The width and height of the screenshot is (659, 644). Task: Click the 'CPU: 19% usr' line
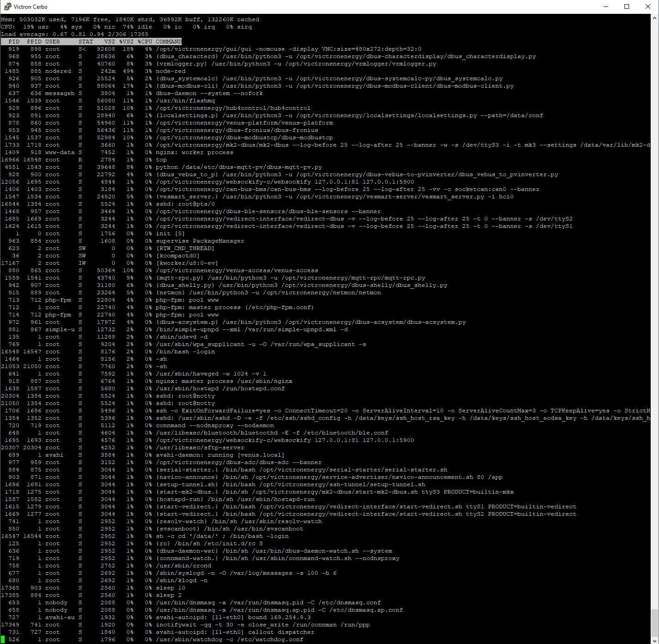tap(126, 27)
